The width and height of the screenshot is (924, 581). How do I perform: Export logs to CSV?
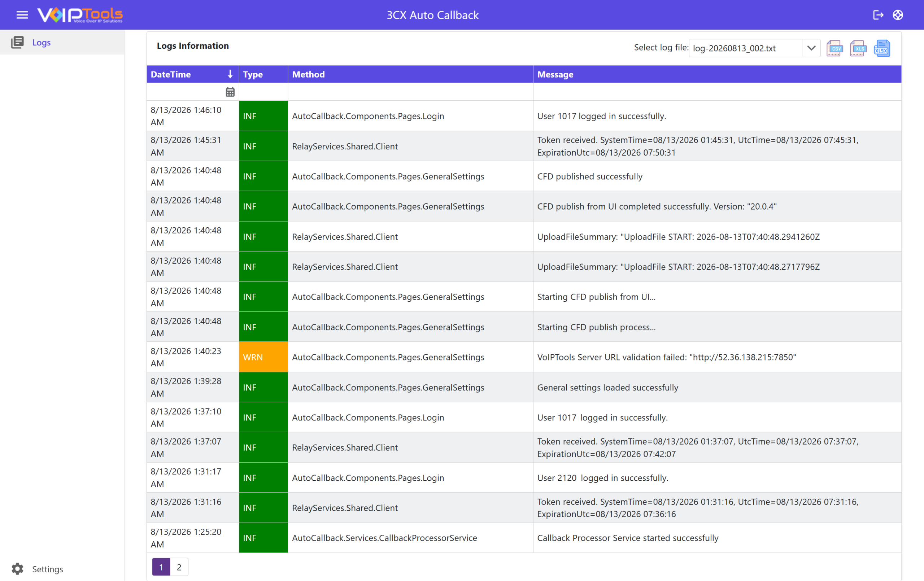click(x=834, y=48)
